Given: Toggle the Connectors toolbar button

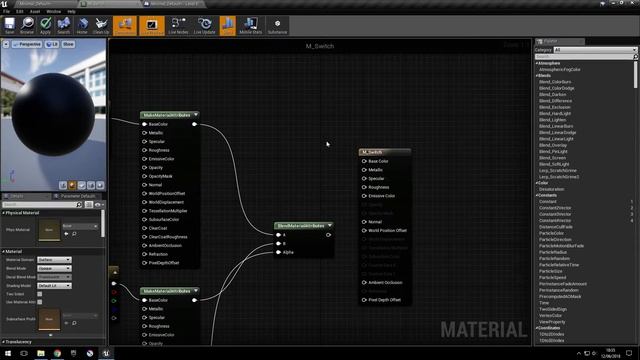Looking at the screenshot, I should (x=125, y=25).
